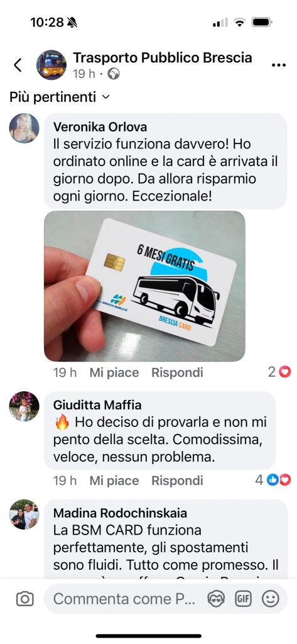The height and width of the screenshot is (644, 297).
Task: Reply to Veronika Orlova's comment
Action: coord(177,372)
